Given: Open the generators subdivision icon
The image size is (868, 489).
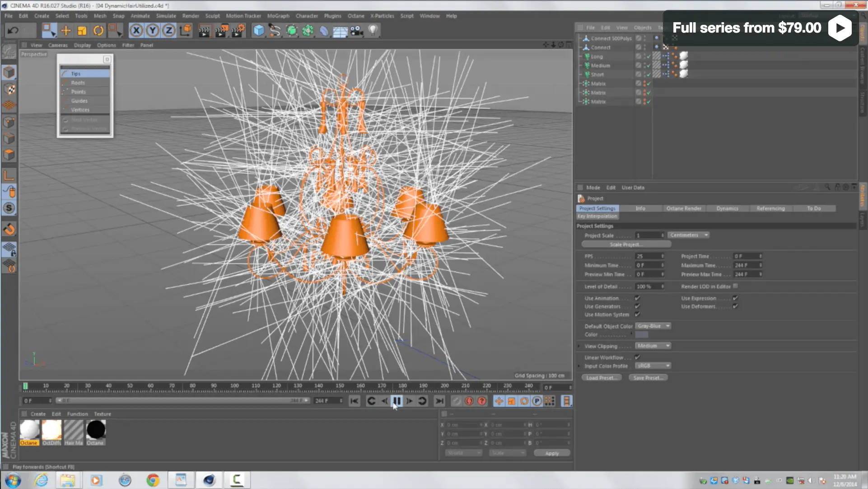Looking at the screenshot, I should pyautogui.click(x=292, y=31).
